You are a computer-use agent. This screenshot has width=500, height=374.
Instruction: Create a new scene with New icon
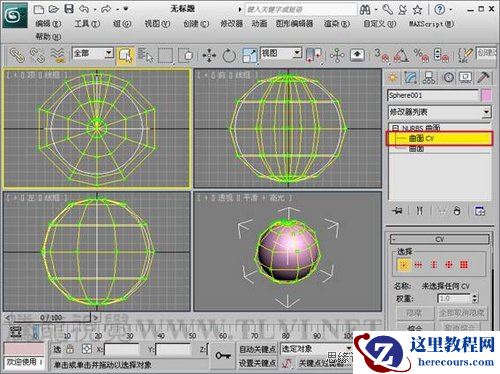39,9
